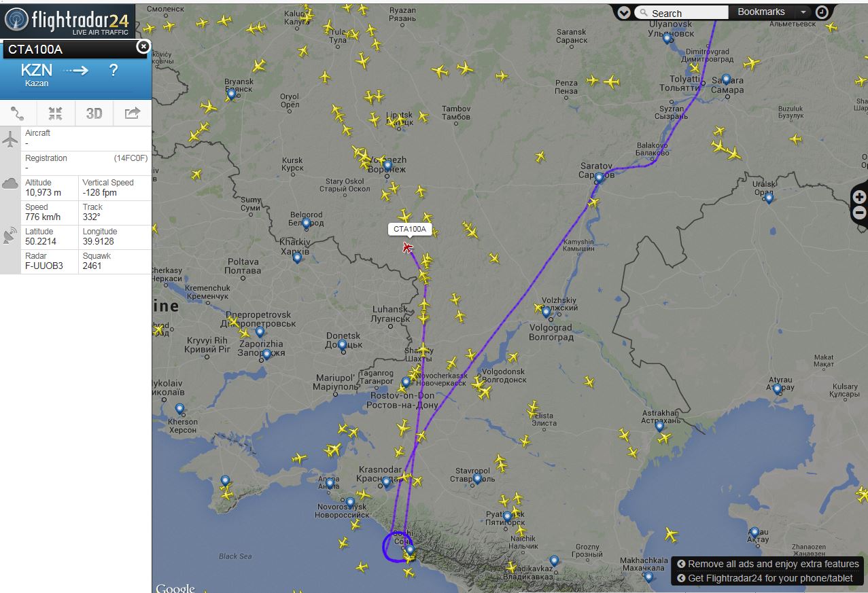Toggle the flight route path icon
The width and height of the screenshot is (868, 593).
[x=18, y=113]
